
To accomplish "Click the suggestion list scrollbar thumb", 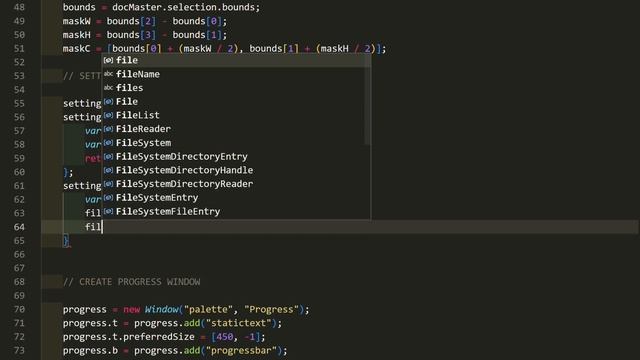I will (x=367, y=99).
